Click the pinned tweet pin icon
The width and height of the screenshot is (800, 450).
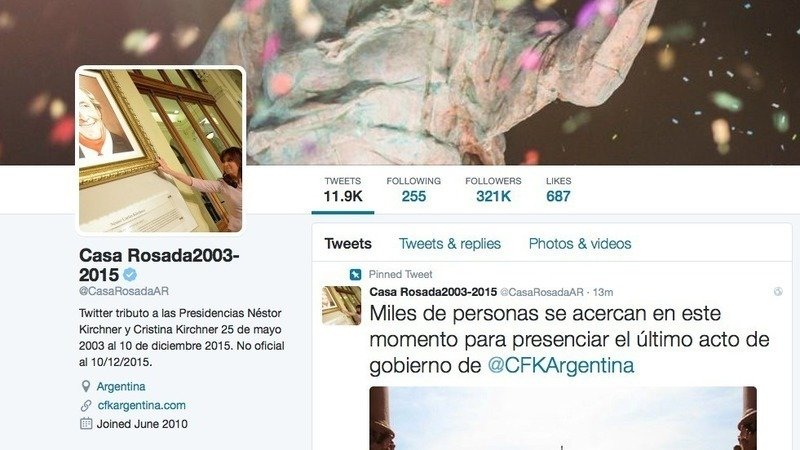[356, 274]
